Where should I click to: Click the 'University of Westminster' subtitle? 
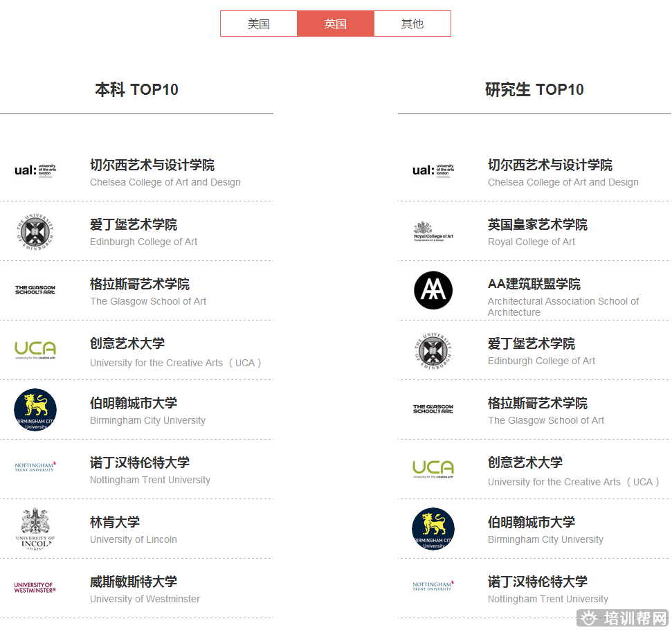(x=145, y=599)
